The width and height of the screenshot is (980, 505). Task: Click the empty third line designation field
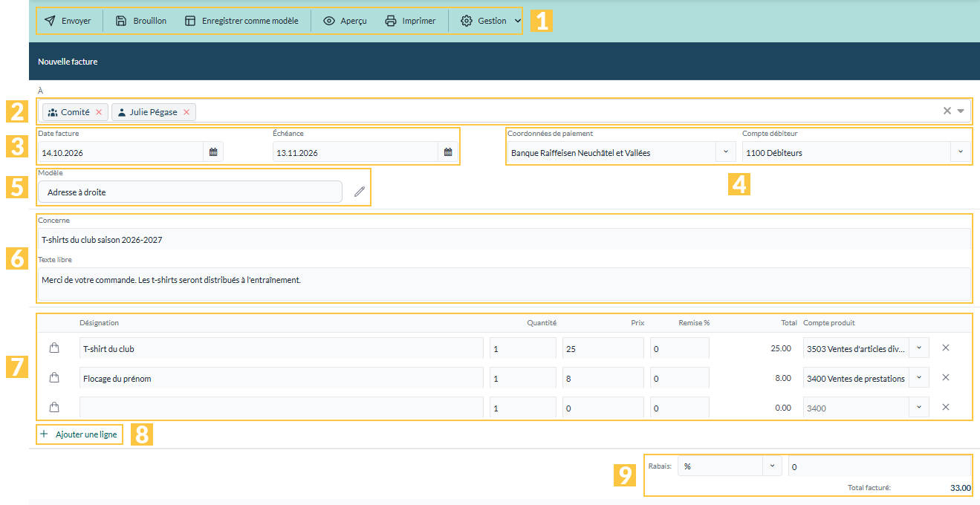tap(282, 407)
